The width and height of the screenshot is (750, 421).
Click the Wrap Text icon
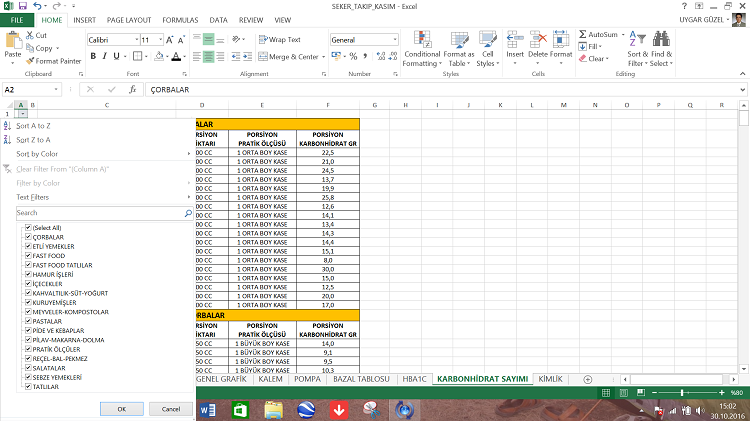tap(261, 39)
